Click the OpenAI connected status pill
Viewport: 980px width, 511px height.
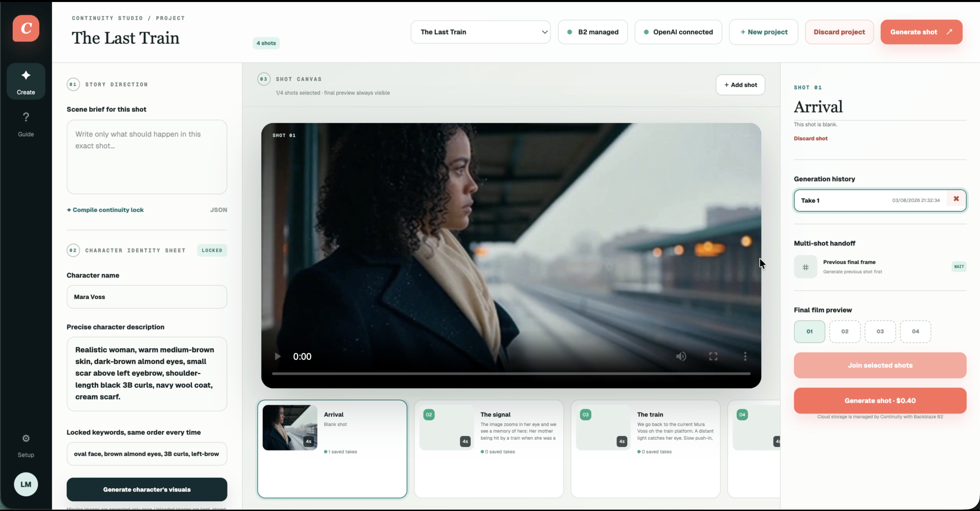[678, 32]
